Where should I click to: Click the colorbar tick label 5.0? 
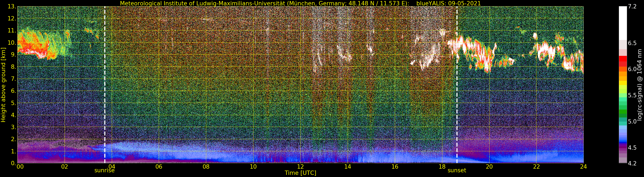click(x=632, y=122)
